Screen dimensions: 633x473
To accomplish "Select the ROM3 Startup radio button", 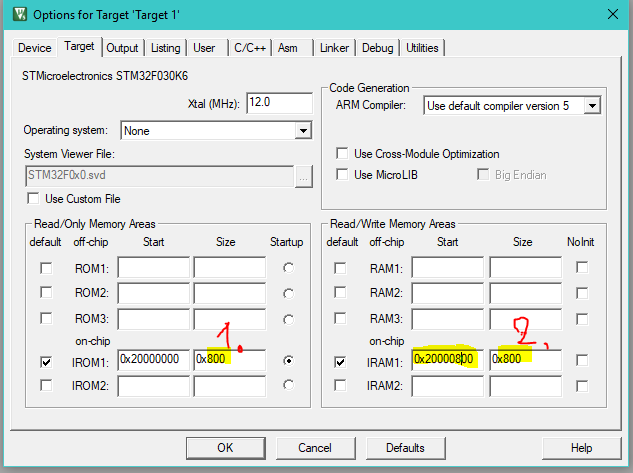I will (288, 320).
